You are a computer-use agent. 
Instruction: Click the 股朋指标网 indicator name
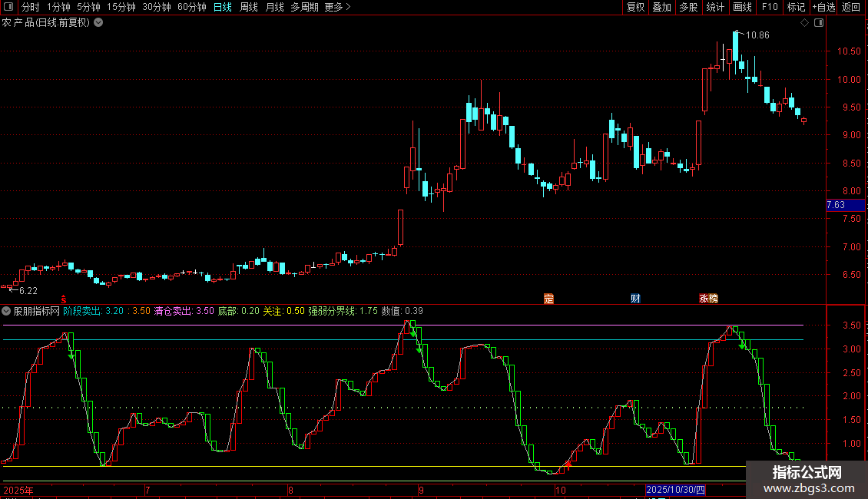pyautogui.click(x=36, y=311)
